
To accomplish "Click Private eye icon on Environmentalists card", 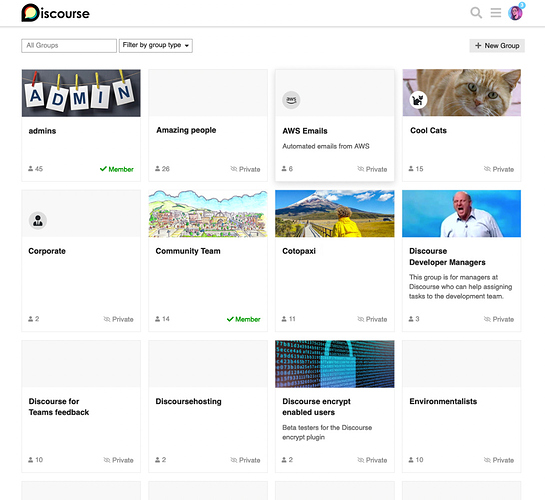I will pos(487,460).
